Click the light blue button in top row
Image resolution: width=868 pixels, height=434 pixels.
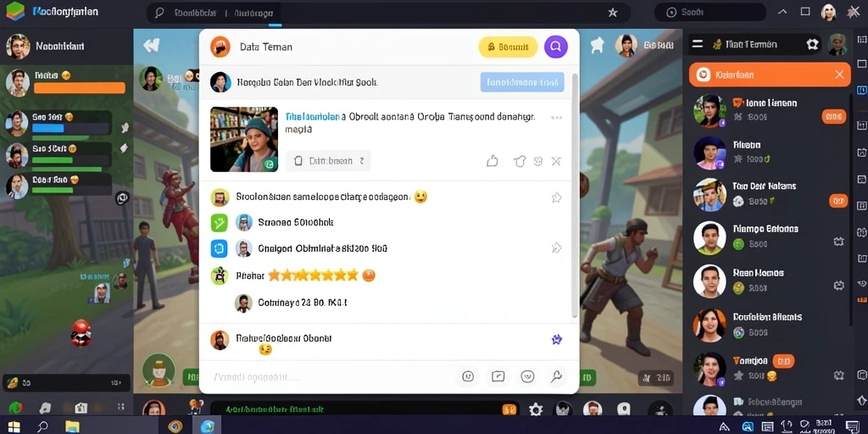pyautogui.click(x=522, y=82)
